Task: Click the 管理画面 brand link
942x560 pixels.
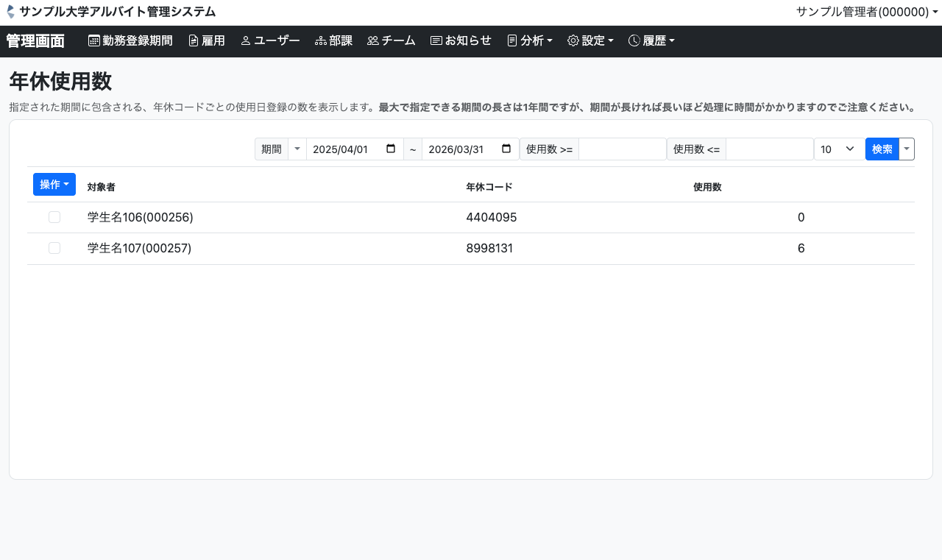Action: coord(35,41)
